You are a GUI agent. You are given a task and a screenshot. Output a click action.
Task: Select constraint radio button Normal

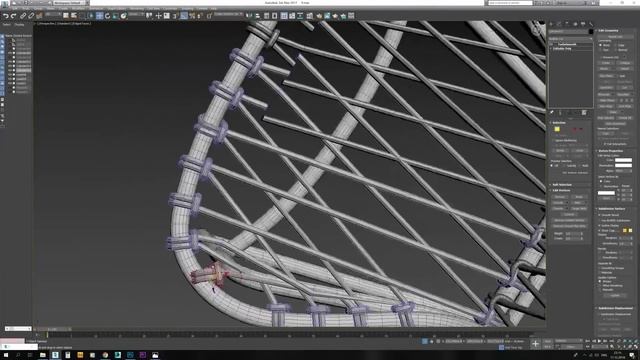[616, 50]
